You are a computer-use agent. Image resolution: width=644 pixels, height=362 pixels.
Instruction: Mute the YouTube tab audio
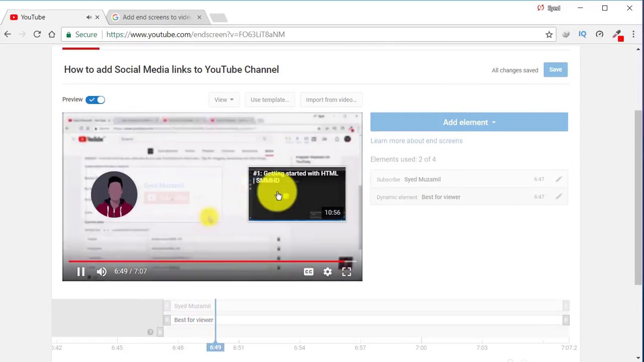click(x=89, y=17)
